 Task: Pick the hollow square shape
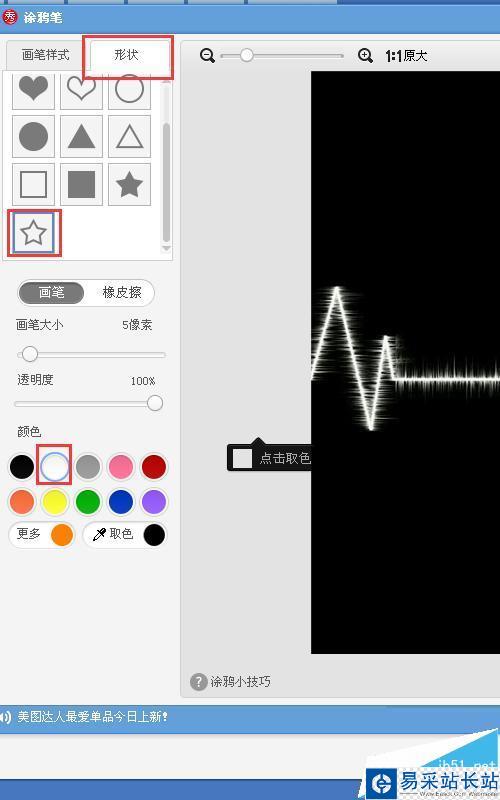[33, 184]
